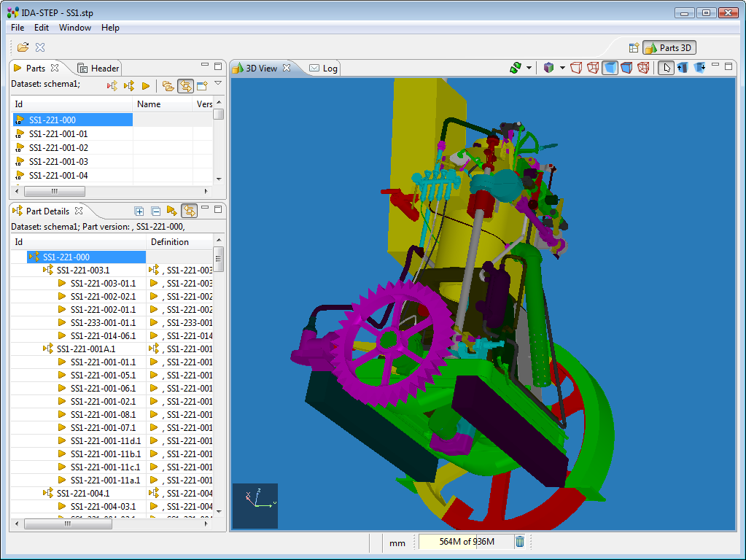Click the Parts list horizontal scrollbar
Viewport: 746px width, 560px height.
(55, 191)
